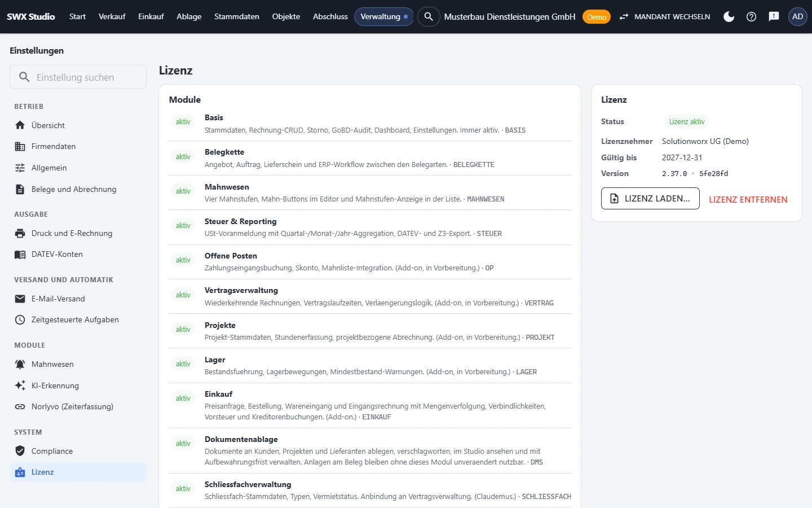Open the AD user avatar menu
The image size is (812, 508).
click(797, 16)
